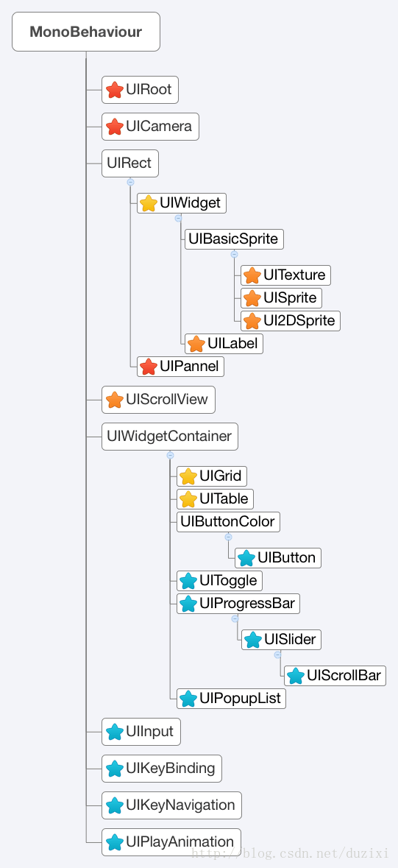Click the red star on UIPannel
Screen dimensions: 398x868
click(149, 366)
